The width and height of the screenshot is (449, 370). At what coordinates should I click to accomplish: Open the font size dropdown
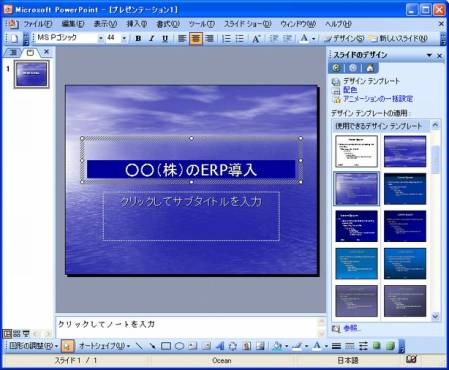pyautogui.click(x=124, y=39)
